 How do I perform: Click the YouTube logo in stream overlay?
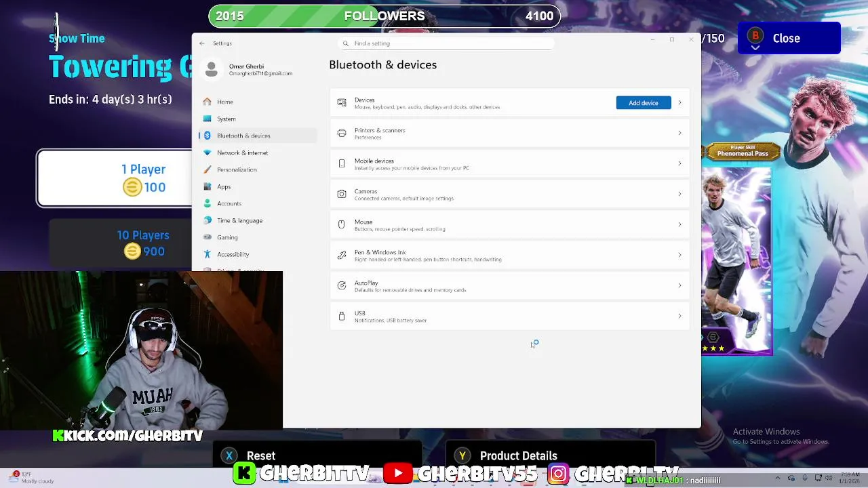tap(398, 473)
